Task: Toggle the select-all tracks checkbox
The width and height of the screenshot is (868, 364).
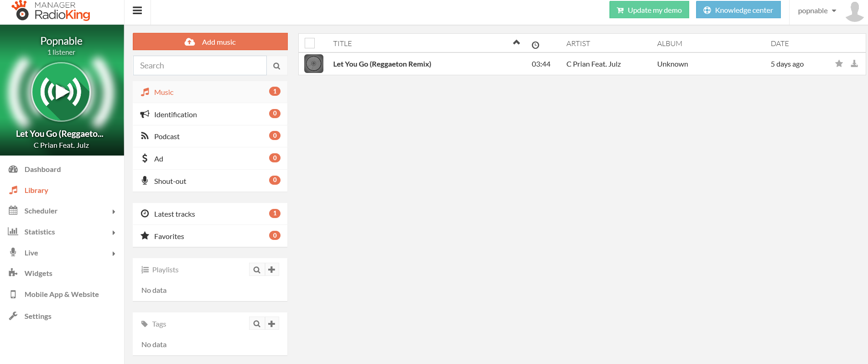Action: pyautogui.click(x=310, y=43)
